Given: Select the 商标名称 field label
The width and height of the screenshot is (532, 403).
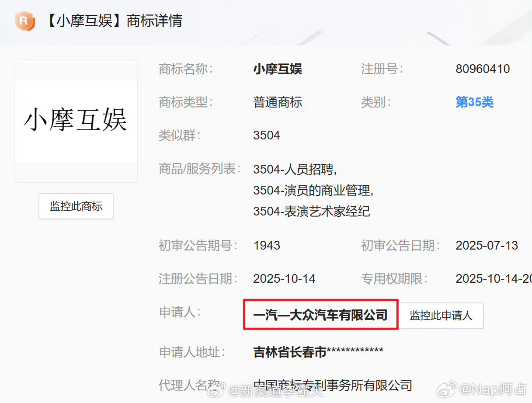Looking at the screenshot, I should (x=186, y=69).
